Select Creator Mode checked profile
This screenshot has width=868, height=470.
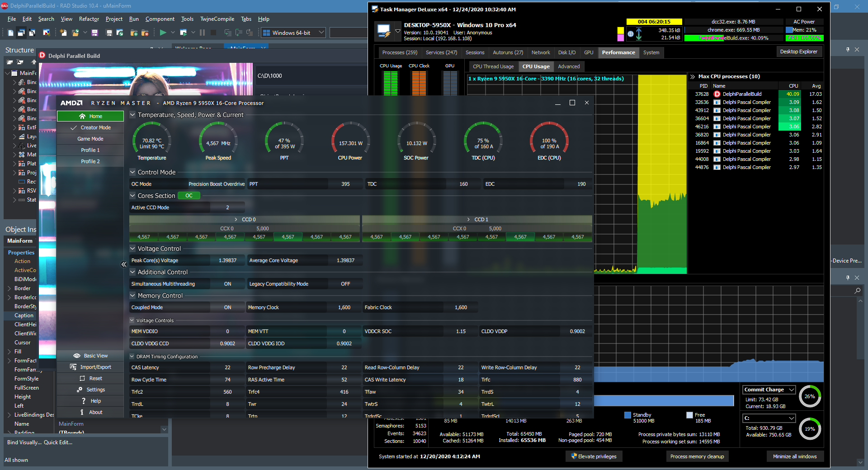pyautogui.click(x=90, y=127)
